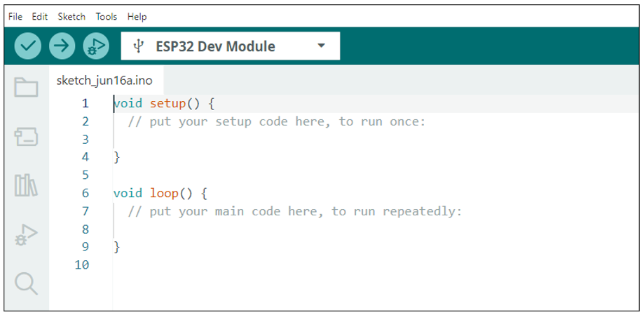644x315 pixels.
Task: Open the Help menu
Action: click(137, 17)
